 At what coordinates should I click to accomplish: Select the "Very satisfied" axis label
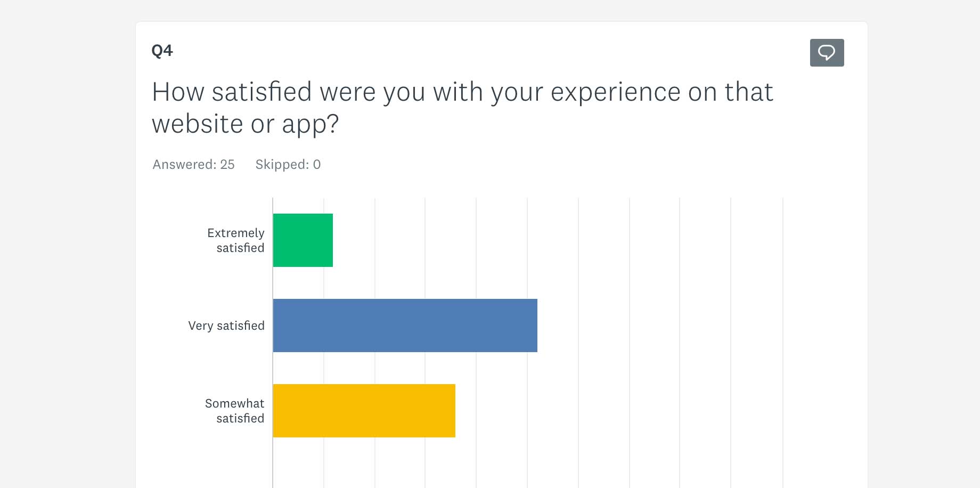pyautogui.click(x=226, y=326)
